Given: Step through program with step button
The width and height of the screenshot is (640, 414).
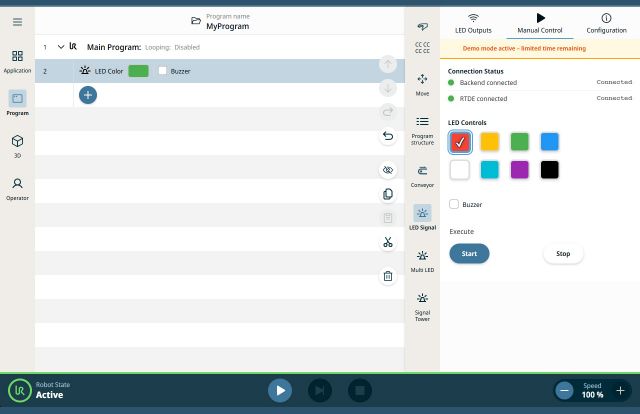Looking at the screenshot, I should [320, 390].
